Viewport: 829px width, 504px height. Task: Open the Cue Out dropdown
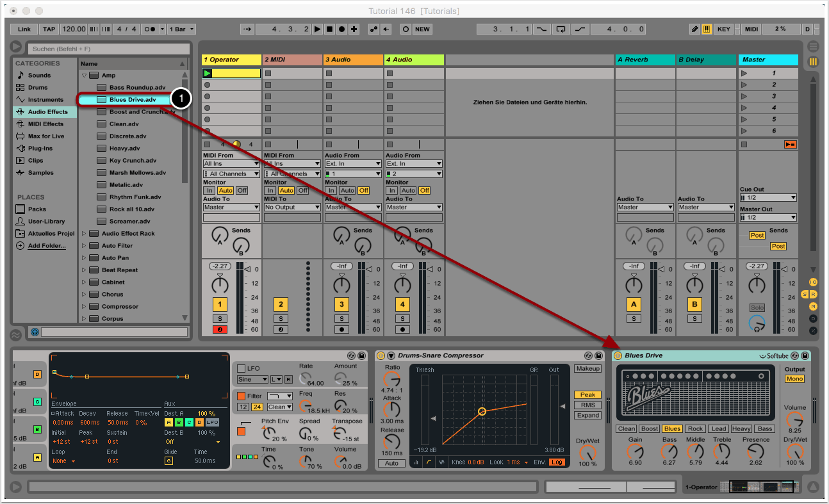coord(767,198)
